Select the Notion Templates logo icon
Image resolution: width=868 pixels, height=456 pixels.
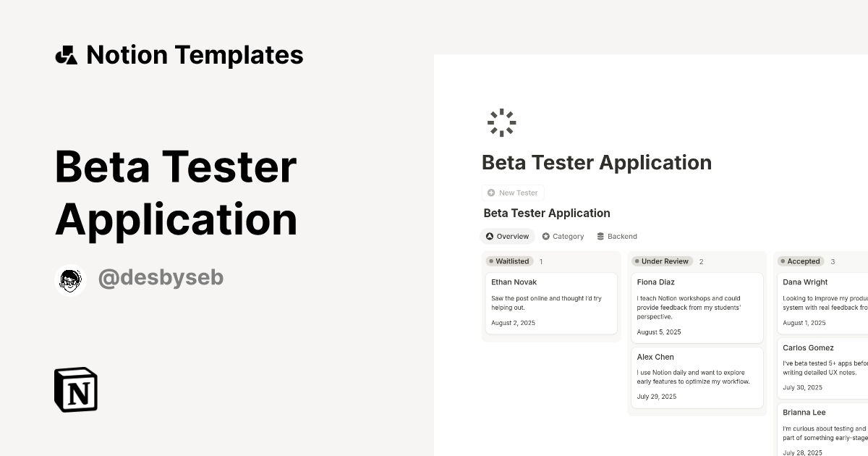click(x=67, y=54)
